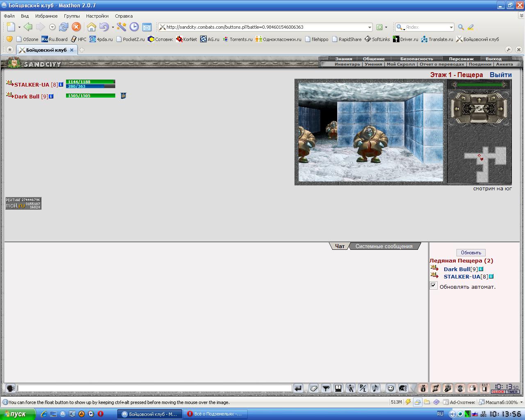The image size is (525, 420).
Task: Click the browser Home icon
Action: (x=91, y=27)
